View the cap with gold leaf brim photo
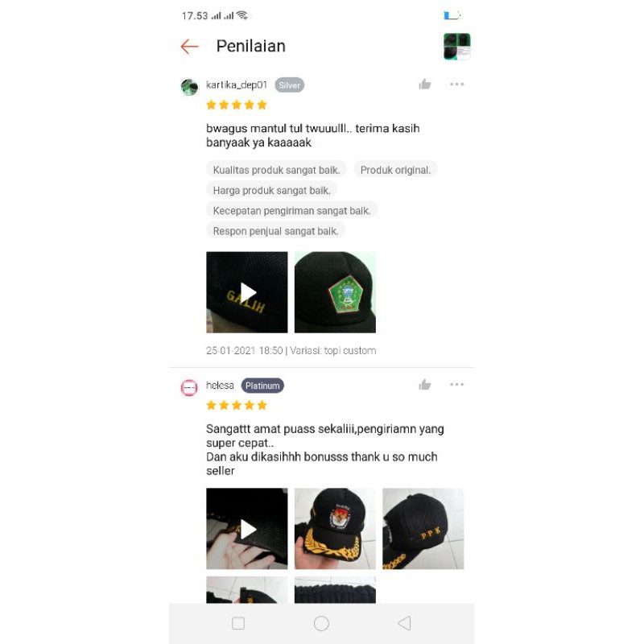 pos(335,529)
